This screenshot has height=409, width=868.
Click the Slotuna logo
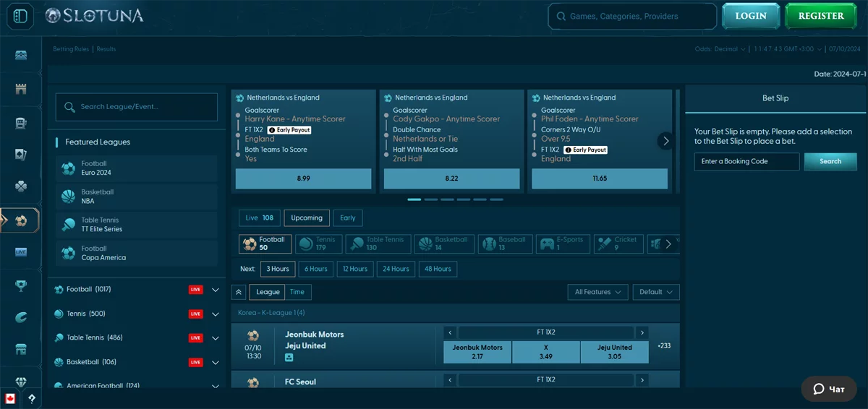pyautogui.click(x=94, y=16)
